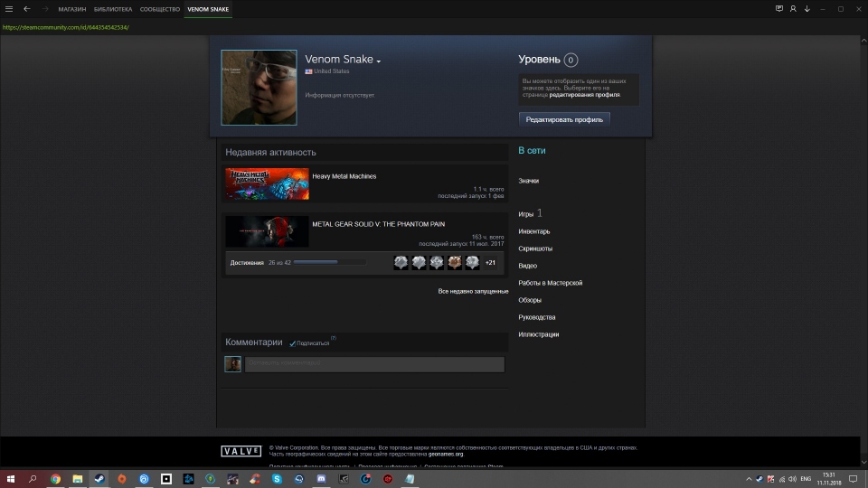Click the steamcommunity profile URL
This screenshot has height=488, width=868.
[66, 27]
